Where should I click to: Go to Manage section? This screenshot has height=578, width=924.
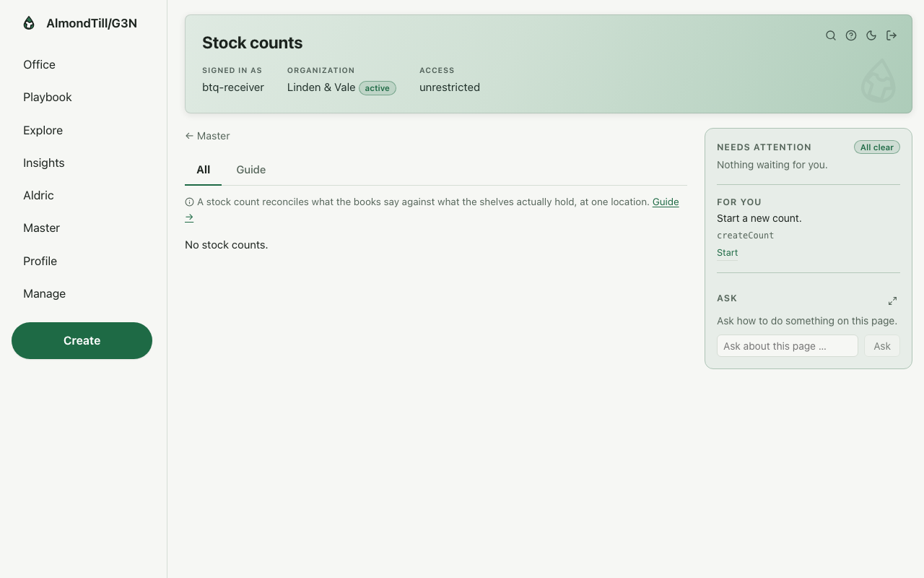[44, 293]
